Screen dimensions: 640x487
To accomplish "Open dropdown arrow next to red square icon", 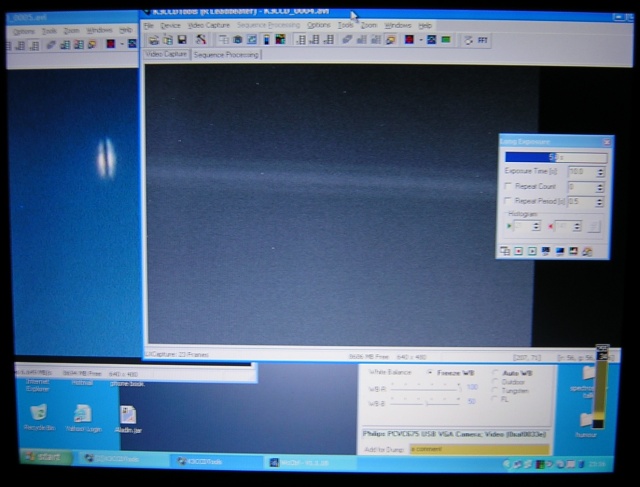I will coord(420,40).
